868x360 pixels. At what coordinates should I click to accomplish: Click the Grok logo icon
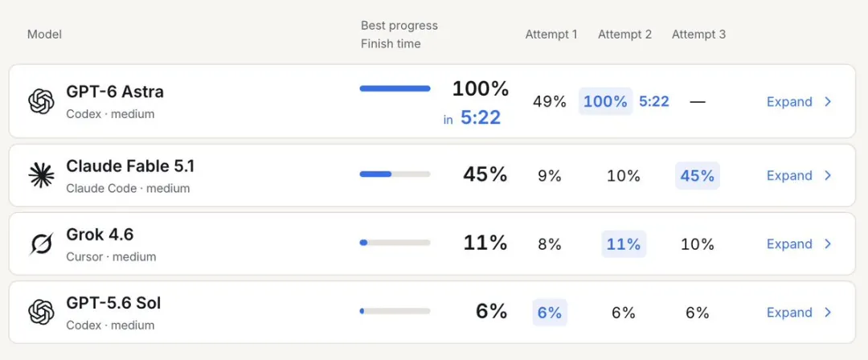click(41, 244)
